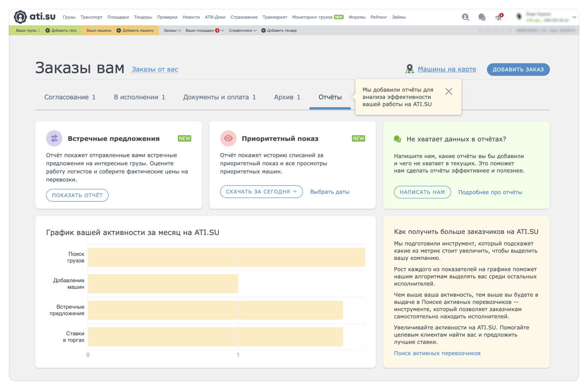Click the Ставки в торгах chart bar
The width and height of the screenshot is (588, 390).
pyautogui.click(x=216, y=337)
